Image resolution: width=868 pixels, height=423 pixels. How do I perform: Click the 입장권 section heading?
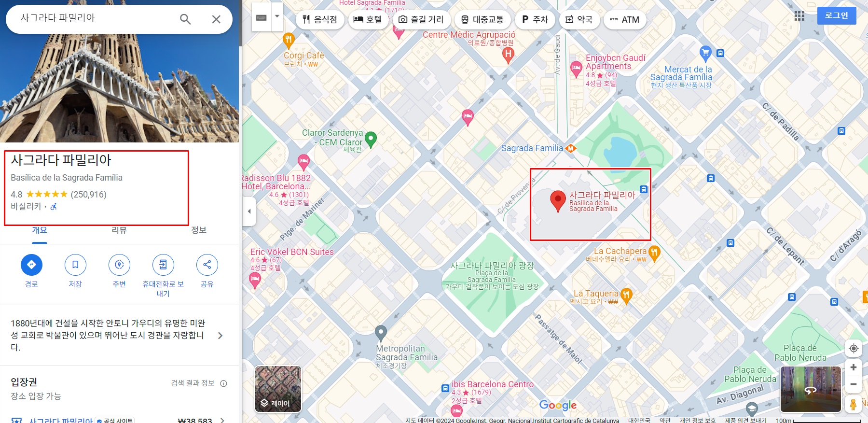(x=24, y=382)
